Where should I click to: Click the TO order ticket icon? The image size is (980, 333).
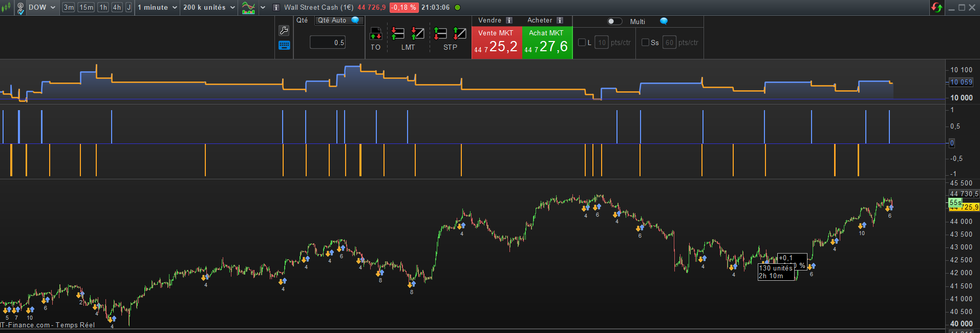(376, 34)
